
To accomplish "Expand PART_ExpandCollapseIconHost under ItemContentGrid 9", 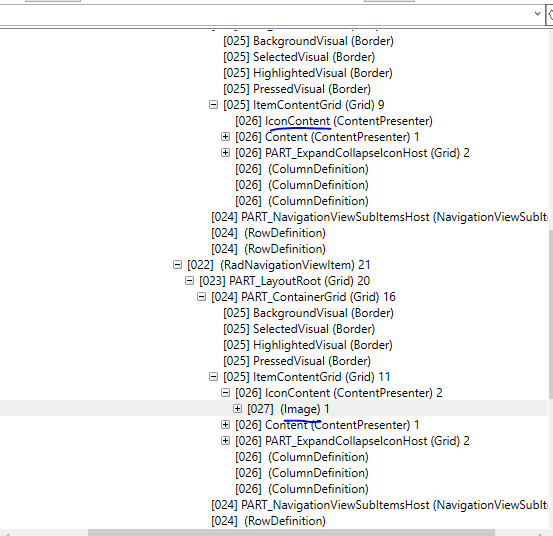I will point(225,153).
